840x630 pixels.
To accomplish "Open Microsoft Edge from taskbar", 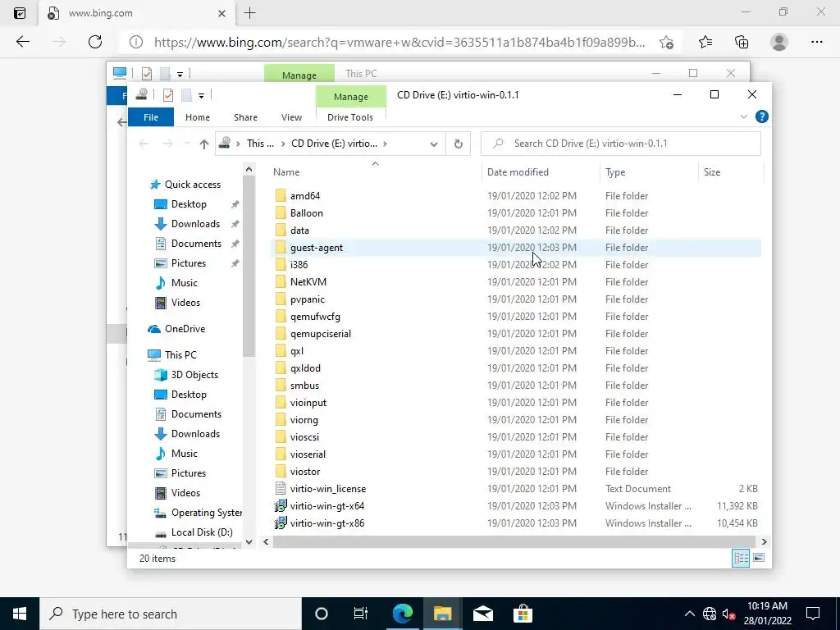I will [x=402, y=614].
